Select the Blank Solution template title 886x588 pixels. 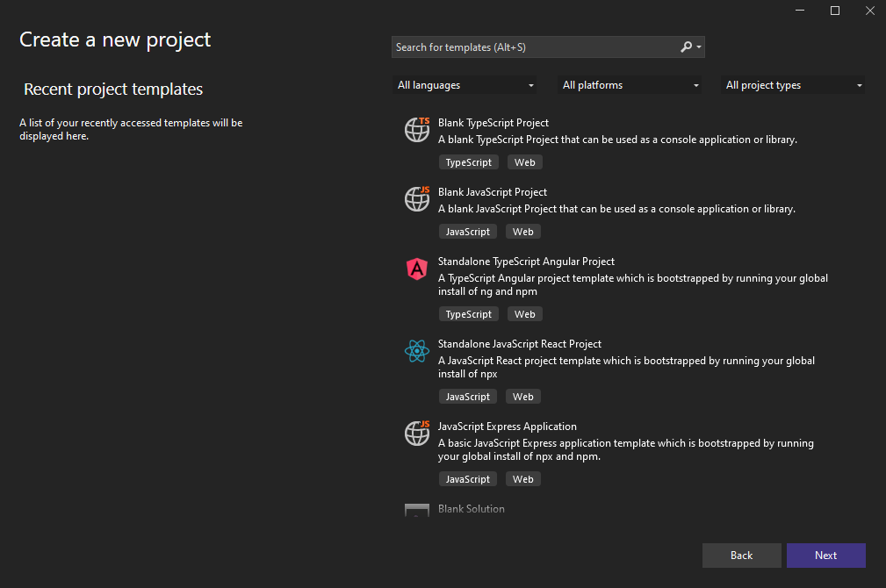click(472, 509)
